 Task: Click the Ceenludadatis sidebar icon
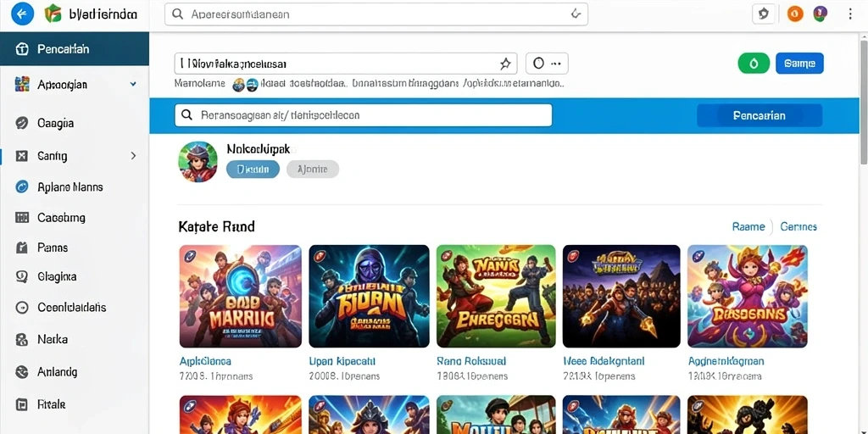(x=22, y=308)
